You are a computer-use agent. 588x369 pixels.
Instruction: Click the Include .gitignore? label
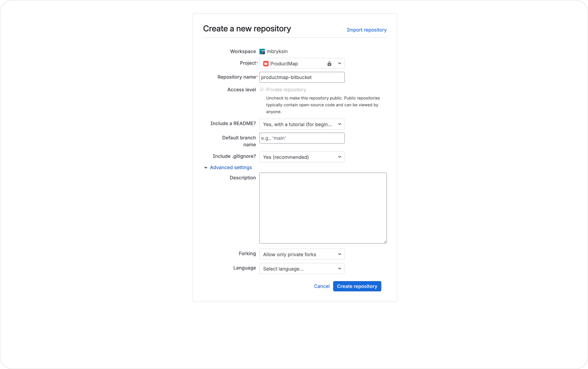point(234,156)
